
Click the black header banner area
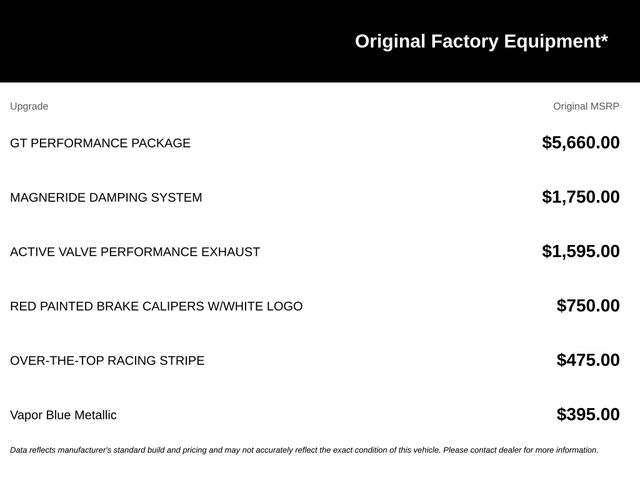pyautogui.click(x=320, y=41)
